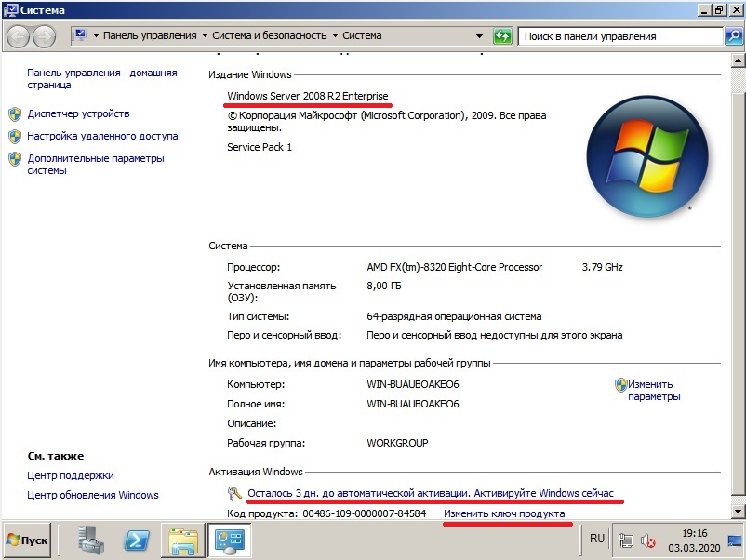Click the Пуск start button

click(27, 540)
